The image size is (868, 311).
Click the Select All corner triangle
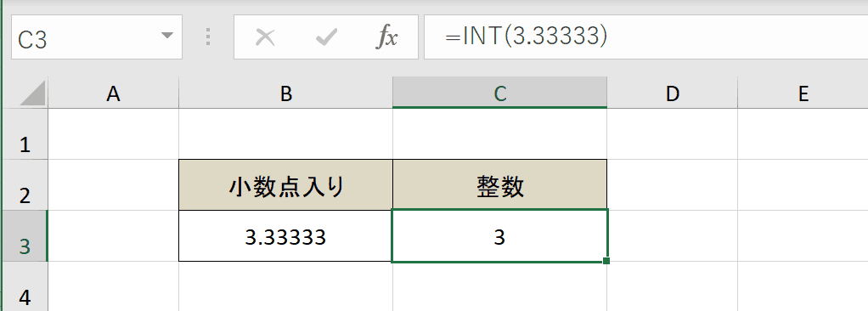coord(32,93)
